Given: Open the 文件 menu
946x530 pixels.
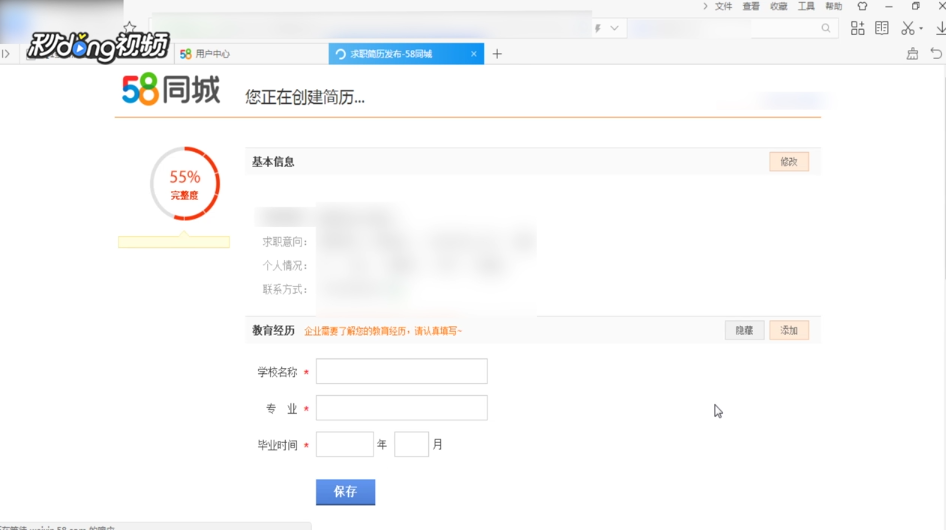Looking at the screenshot, I should pyautogui.click(x=723, y=6).
